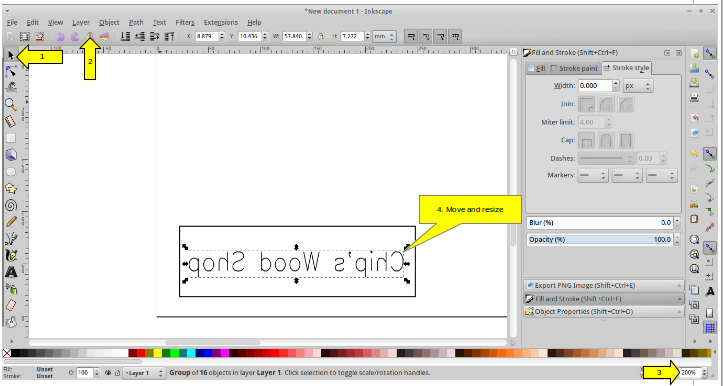Open document icon in commands bar
This screenshot has width=723, height=386.
695,68
